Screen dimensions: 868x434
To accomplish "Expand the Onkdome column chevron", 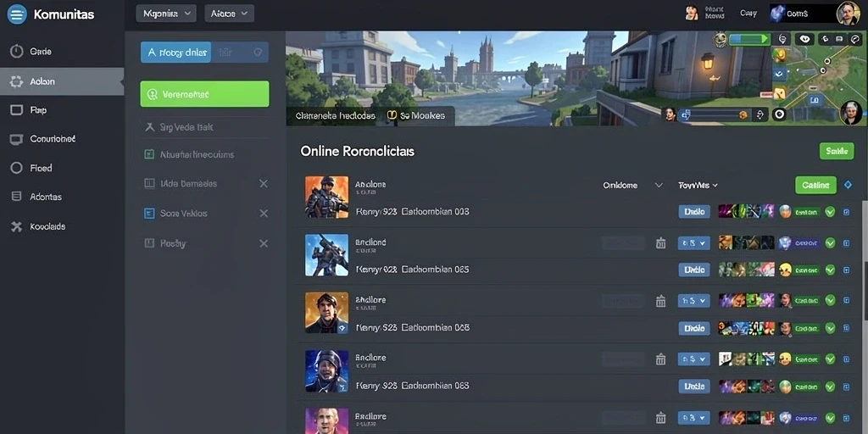I will [x=659, y=186].
